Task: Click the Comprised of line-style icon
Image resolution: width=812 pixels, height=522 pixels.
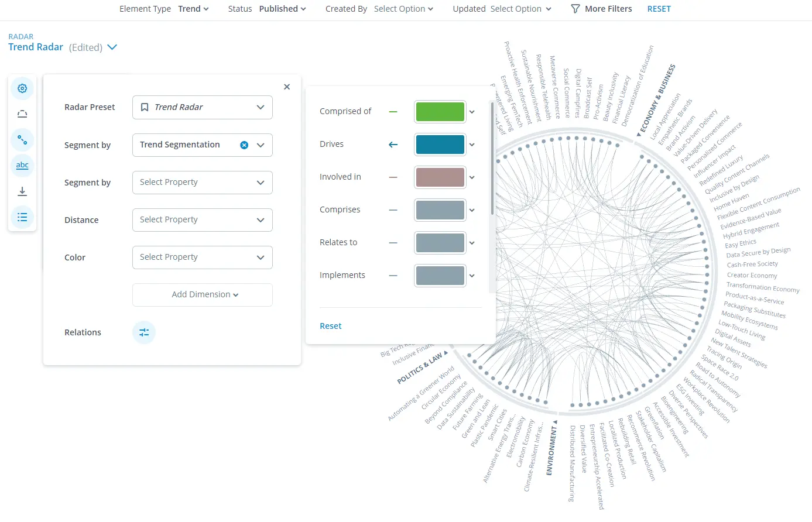Action: pyautogui.click(x=393, y=112)
